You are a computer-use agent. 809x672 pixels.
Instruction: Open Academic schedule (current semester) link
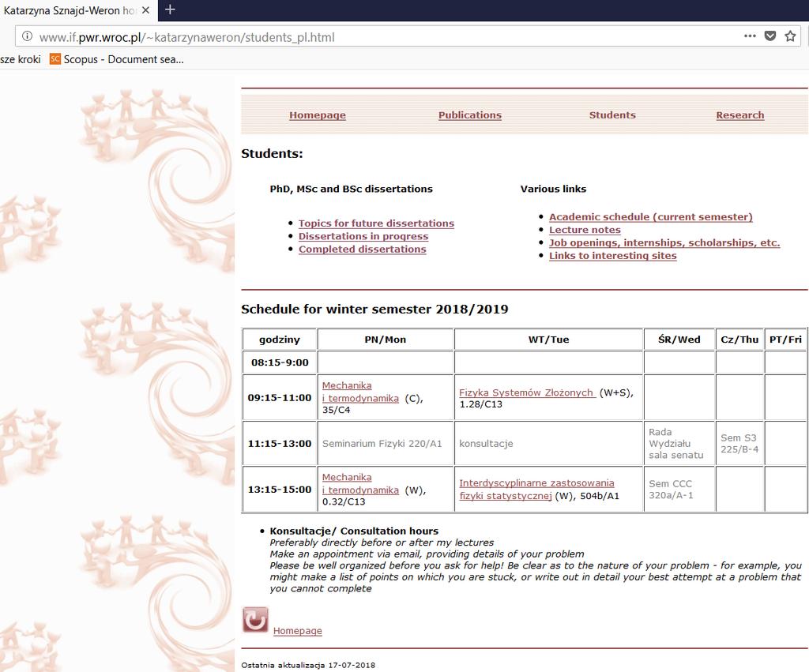651,217
